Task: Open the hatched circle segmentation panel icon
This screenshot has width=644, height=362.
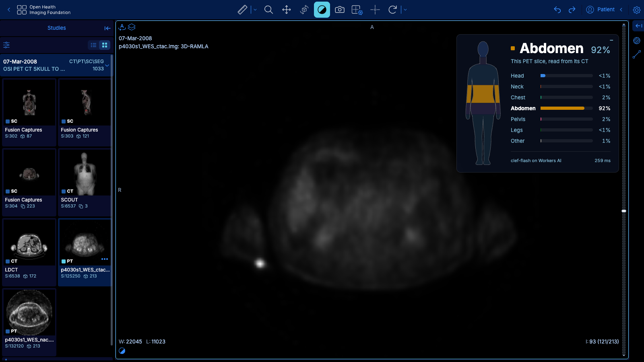Action: pyautogui.click(x=637, y=41)
